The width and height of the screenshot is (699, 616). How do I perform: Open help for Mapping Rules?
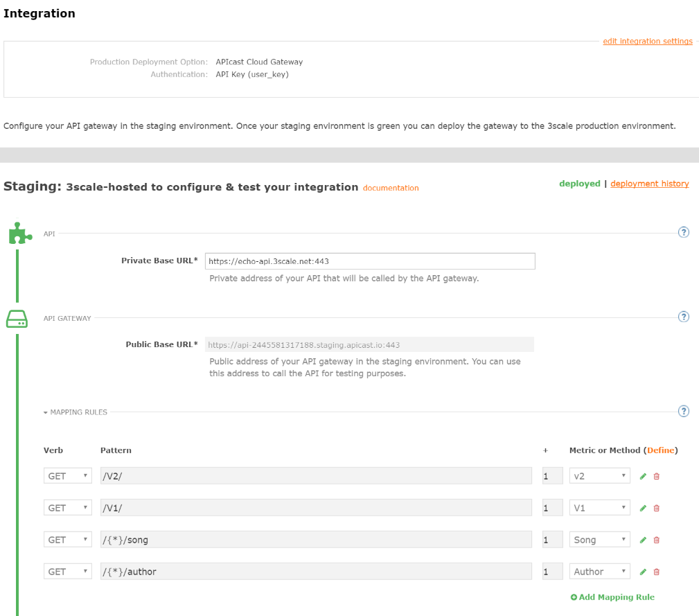click(684, 411)
